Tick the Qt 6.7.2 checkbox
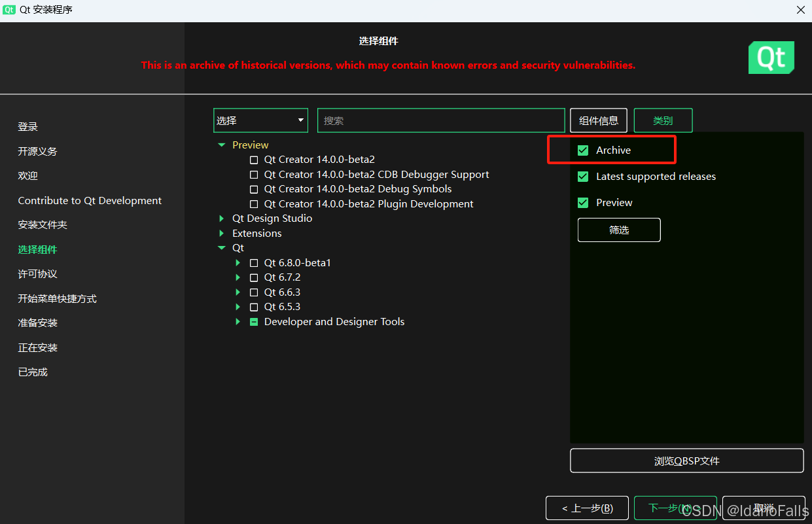This screenshot has height=524, width=812. pos(254,277)
